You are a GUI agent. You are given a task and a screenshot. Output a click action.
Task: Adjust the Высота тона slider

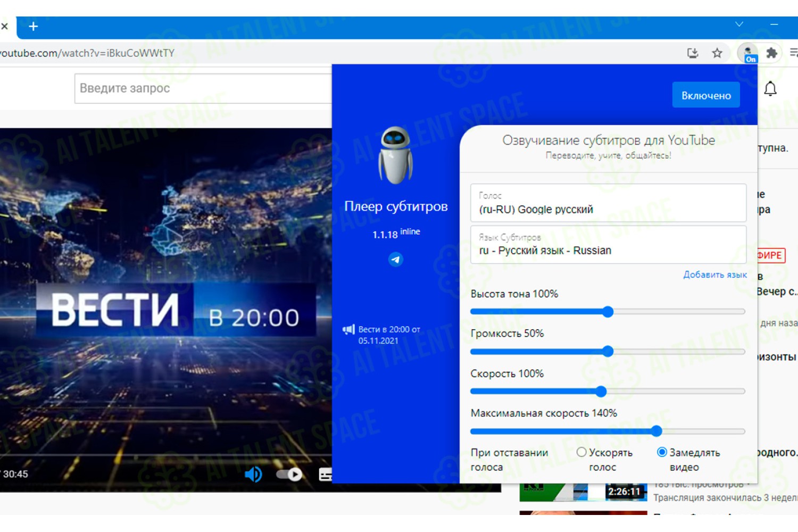pyautogui.click(x=608, y=312)
